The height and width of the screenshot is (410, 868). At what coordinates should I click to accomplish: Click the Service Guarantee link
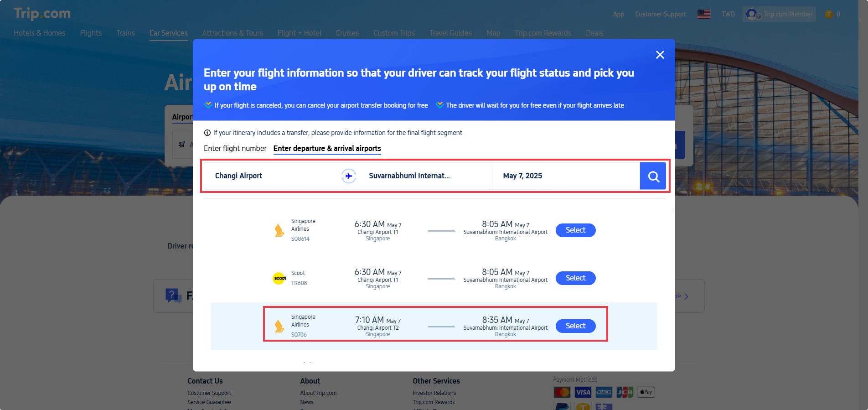tap(209, 402)
